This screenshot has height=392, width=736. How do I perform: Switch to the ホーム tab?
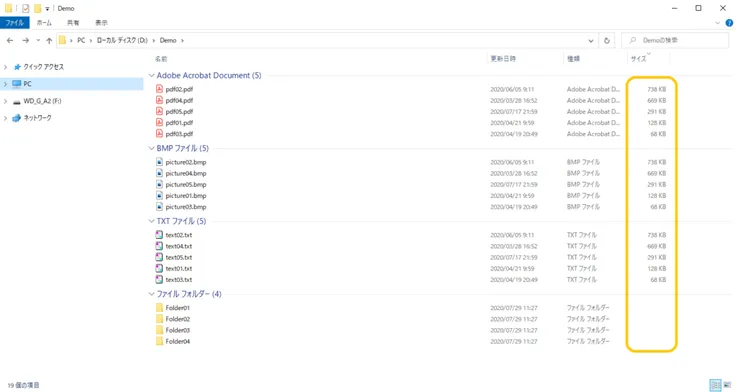tap(44, 23)
